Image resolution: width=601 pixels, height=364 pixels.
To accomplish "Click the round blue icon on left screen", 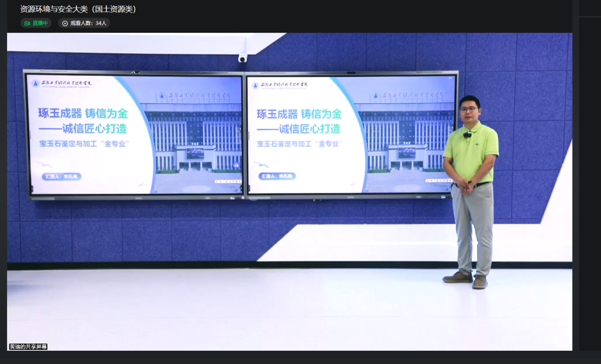I will pyautogui.click(x=236, y=165).
